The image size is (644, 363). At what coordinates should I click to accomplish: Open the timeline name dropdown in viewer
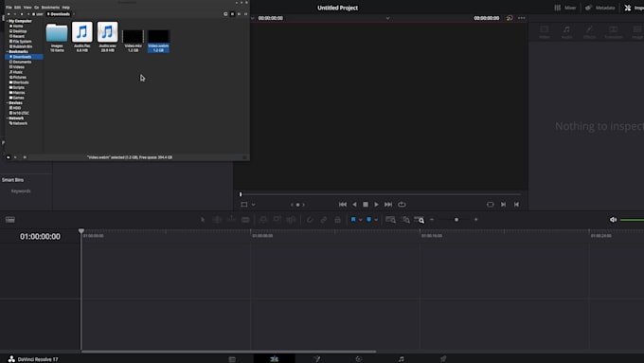point(387,18)
